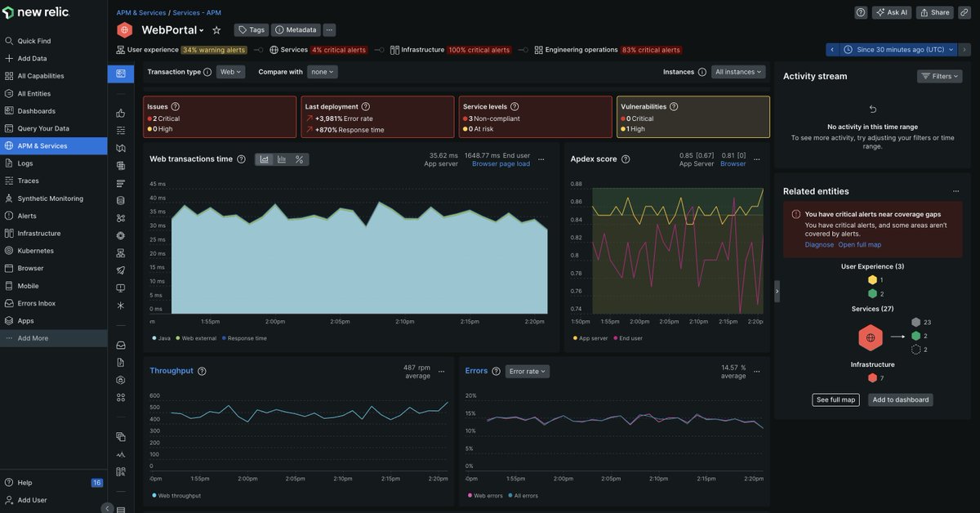Open the Activity stream Filters dropdown
The width and height of the screenshot is (980, 513).
939,76
